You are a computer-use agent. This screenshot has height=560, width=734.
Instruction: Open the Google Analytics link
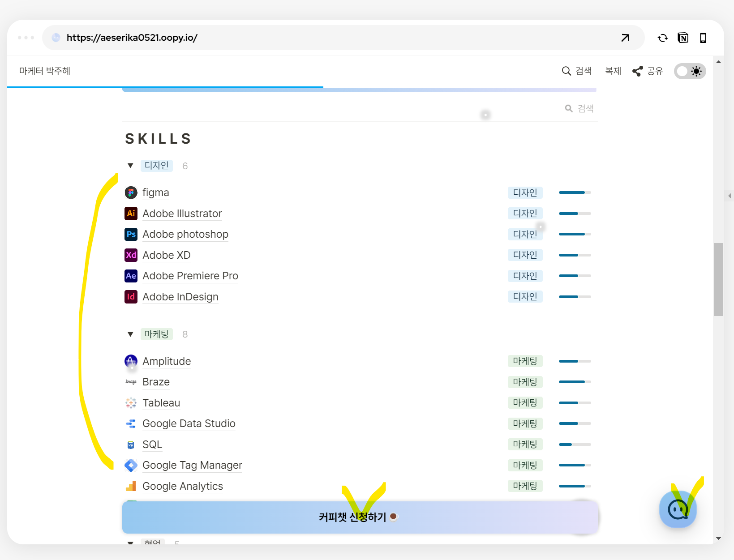183,486
